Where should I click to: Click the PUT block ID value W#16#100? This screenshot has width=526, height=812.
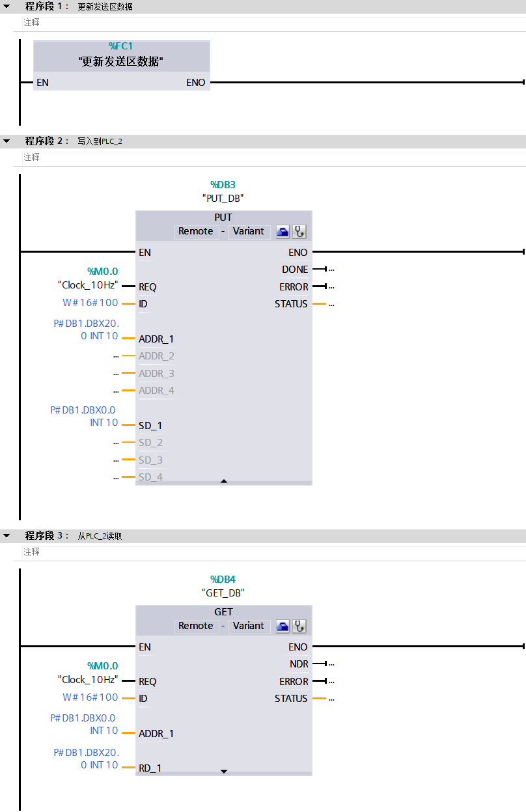point(90,302)
